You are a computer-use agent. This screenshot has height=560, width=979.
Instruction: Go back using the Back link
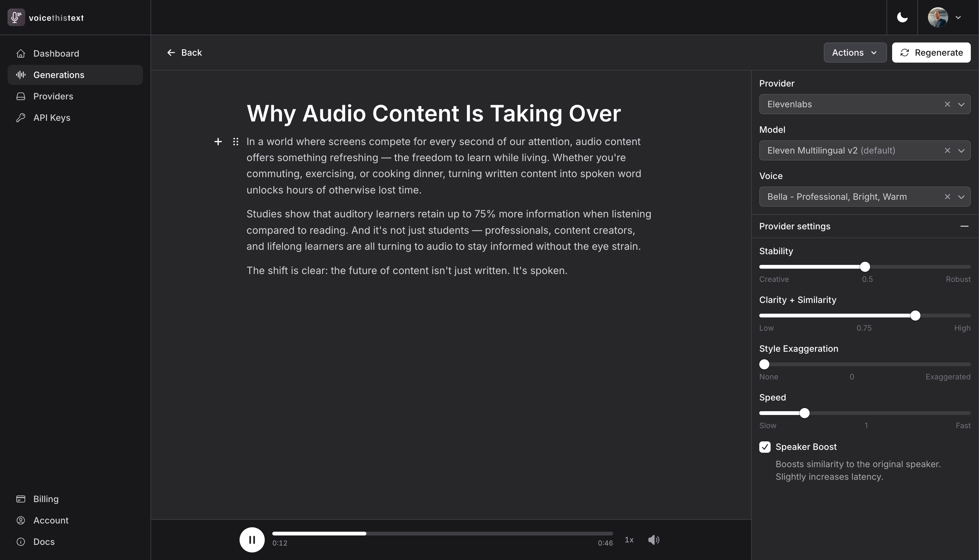(184, 53)
